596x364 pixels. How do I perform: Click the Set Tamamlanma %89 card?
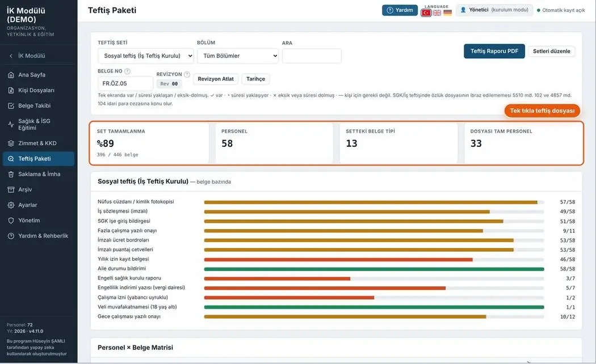click(149, 143)
